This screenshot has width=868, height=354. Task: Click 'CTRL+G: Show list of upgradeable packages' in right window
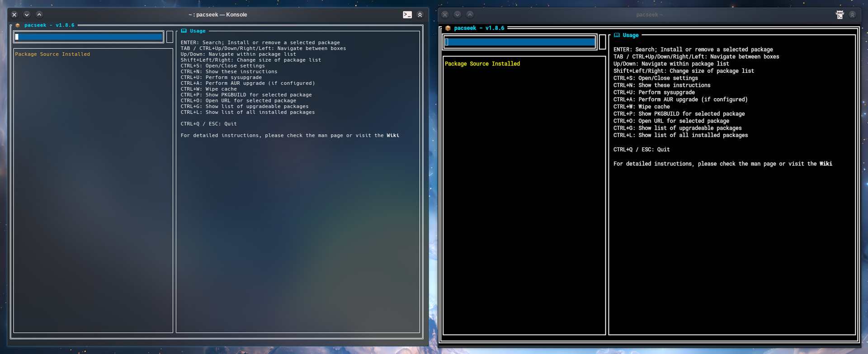tap(678, 128)
